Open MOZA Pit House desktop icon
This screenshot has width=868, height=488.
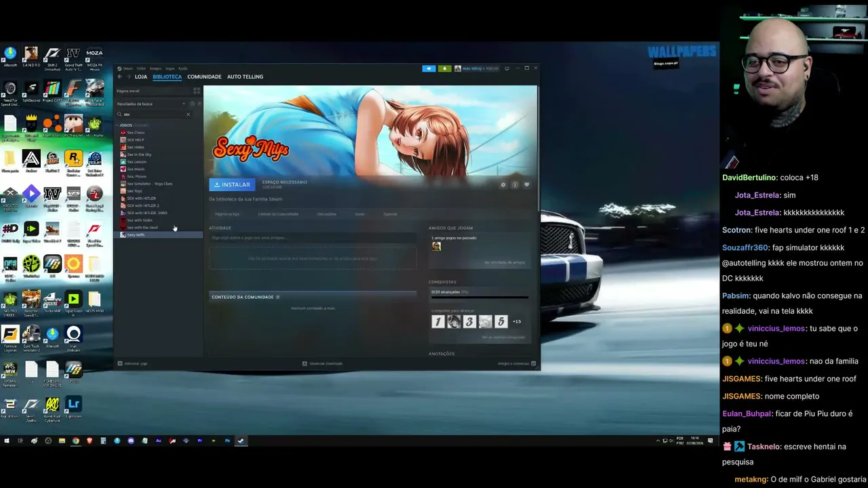[94, 59]
